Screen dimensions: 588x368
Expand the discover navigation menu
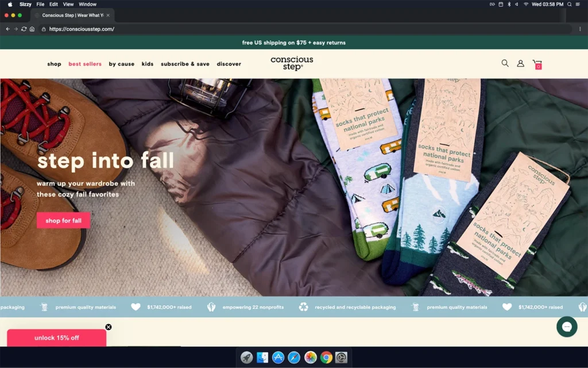[x=229, y=64]
